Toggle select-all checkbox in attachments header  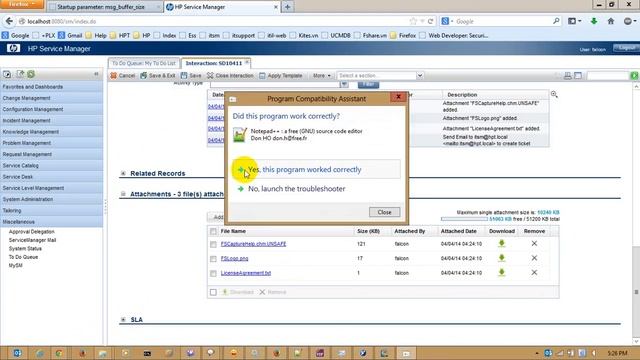[x=213, y=231]
